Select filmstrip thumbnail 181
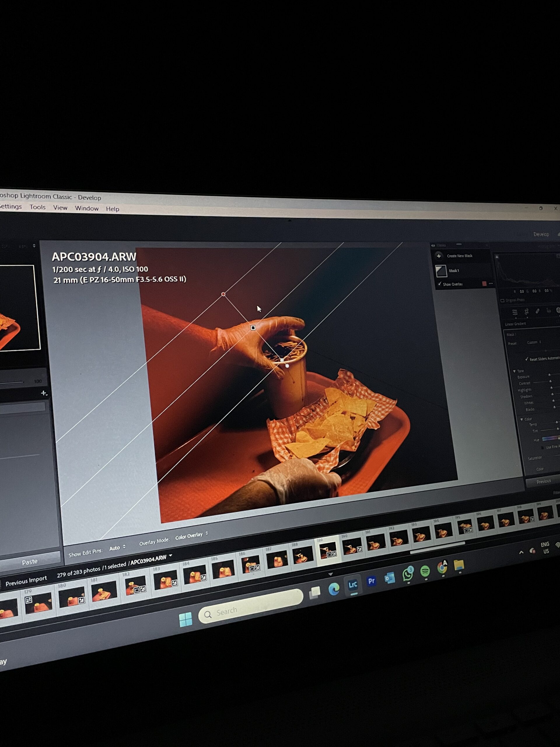The image size is (560, 747). click(104, 591)
